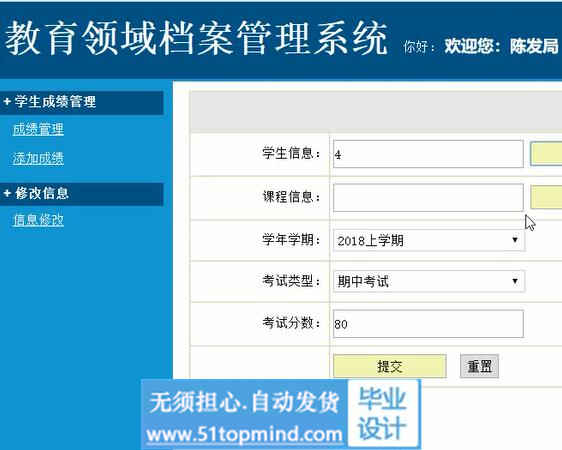
Task: Open the 信息修改 sidebar link
Action: click(38, 220)
